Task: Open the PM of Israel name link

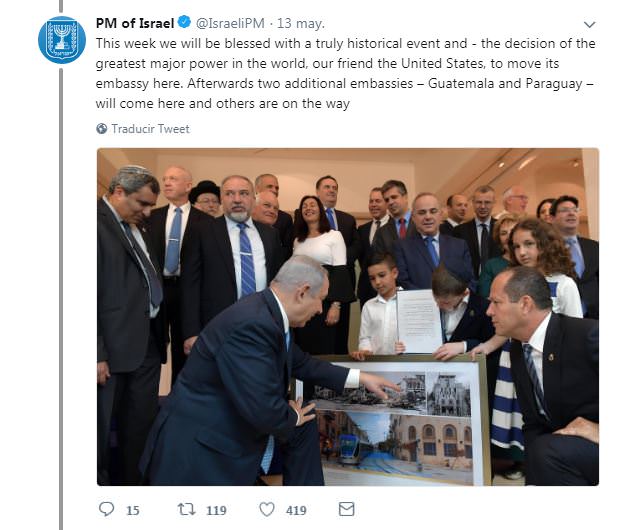Action: 135,23
